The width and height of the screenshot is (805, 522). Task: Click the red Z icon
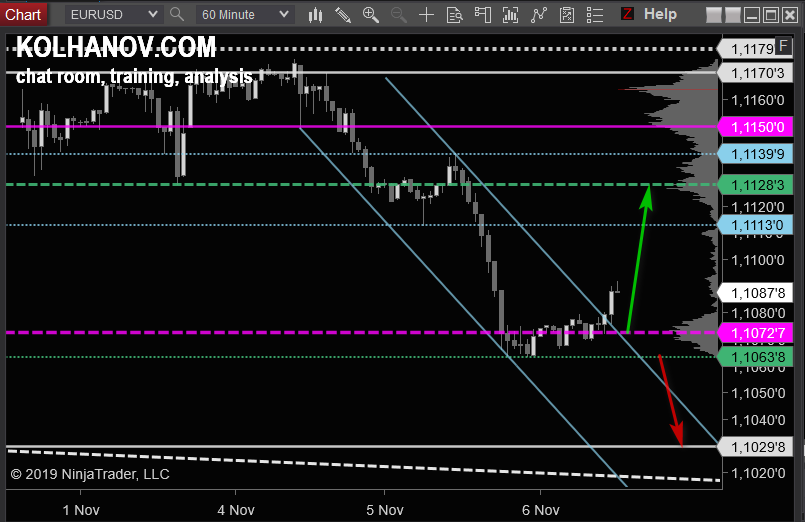pos(627,14)
